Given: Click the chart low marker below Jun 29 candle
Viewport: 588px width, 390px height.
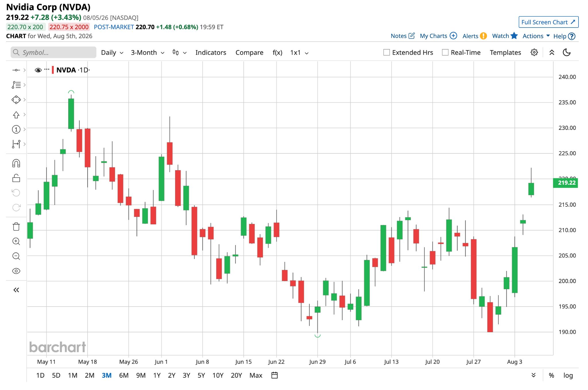Looking at the screenshot, I should coord(317,336).
